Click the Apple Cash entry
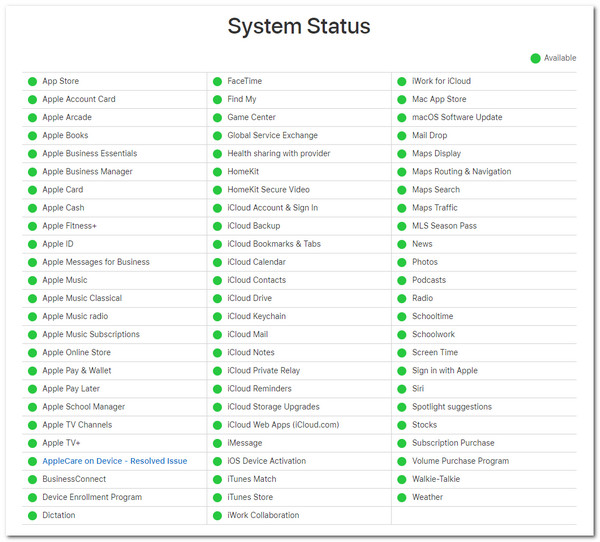The image size is (600, 542). coord(64,207)
